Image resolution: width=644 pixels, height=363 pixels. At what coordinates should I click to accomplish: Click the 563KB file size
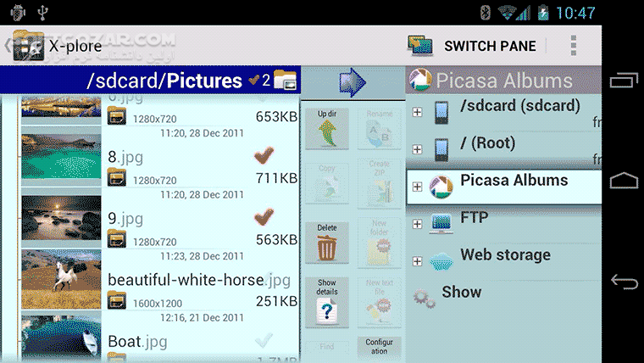[x=276, y=240]
